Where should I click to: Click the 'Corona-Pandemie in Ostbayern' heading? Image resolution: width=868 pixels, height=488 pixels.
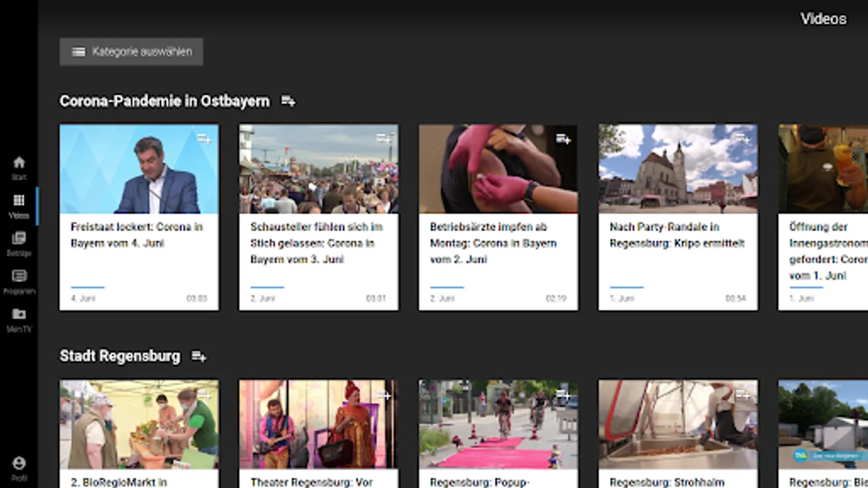pyautogui.click(x=164, y=101)
